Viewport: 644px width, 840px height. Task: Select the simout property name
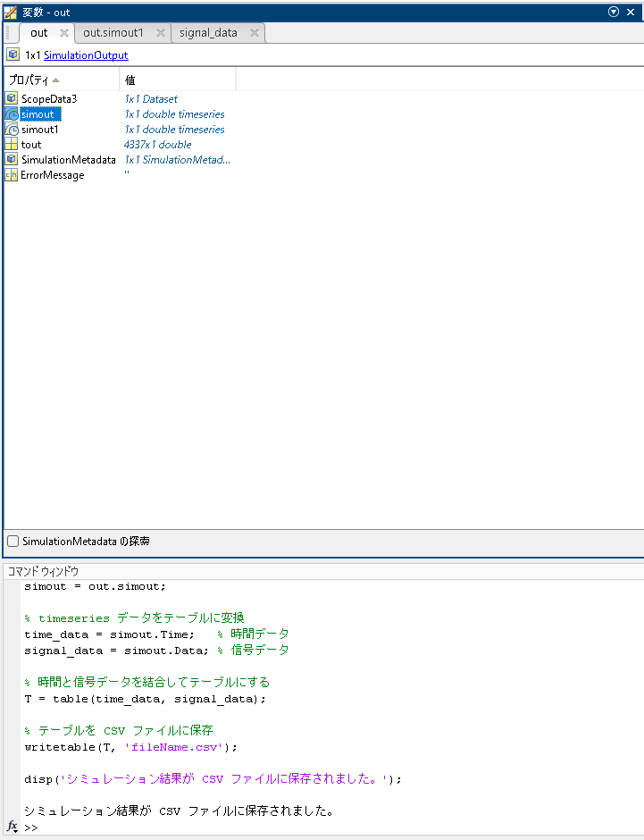coord(38,114)
